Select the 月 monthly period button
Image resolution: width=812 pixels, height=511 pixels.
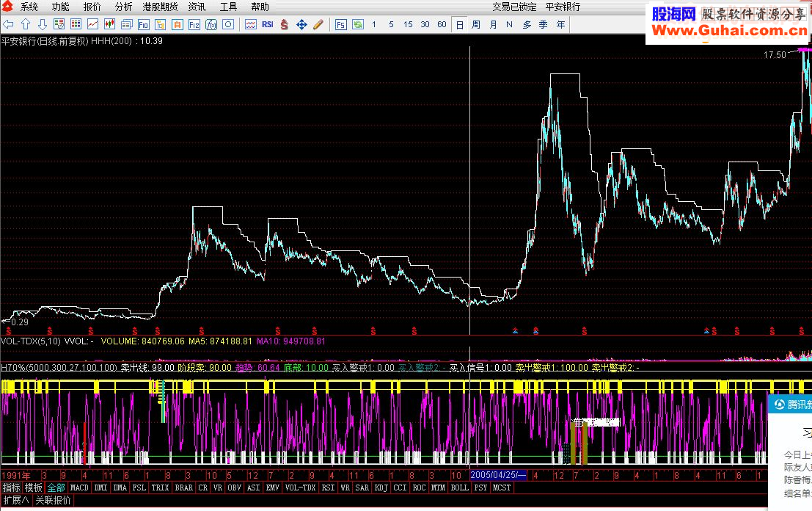[x=493, y=24]
